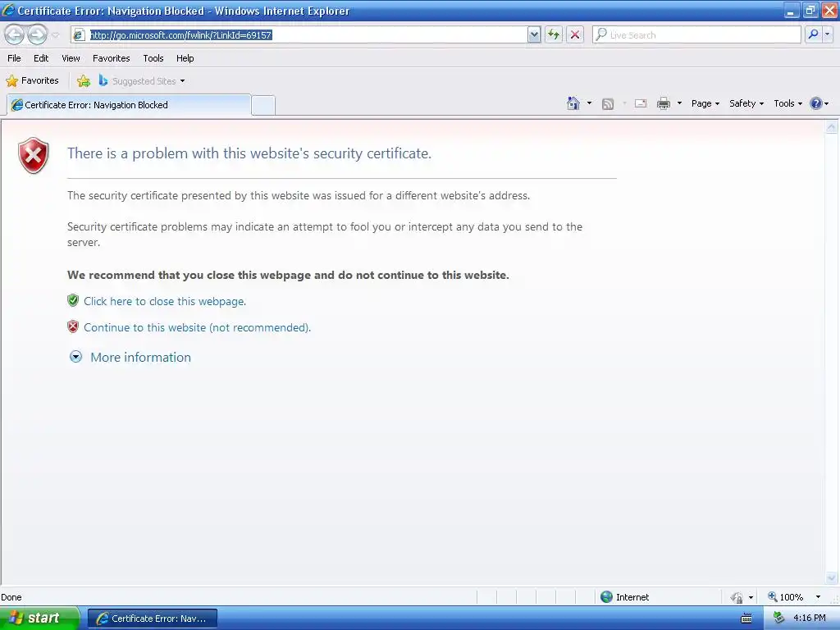Expand More information section

click(140, 358)
